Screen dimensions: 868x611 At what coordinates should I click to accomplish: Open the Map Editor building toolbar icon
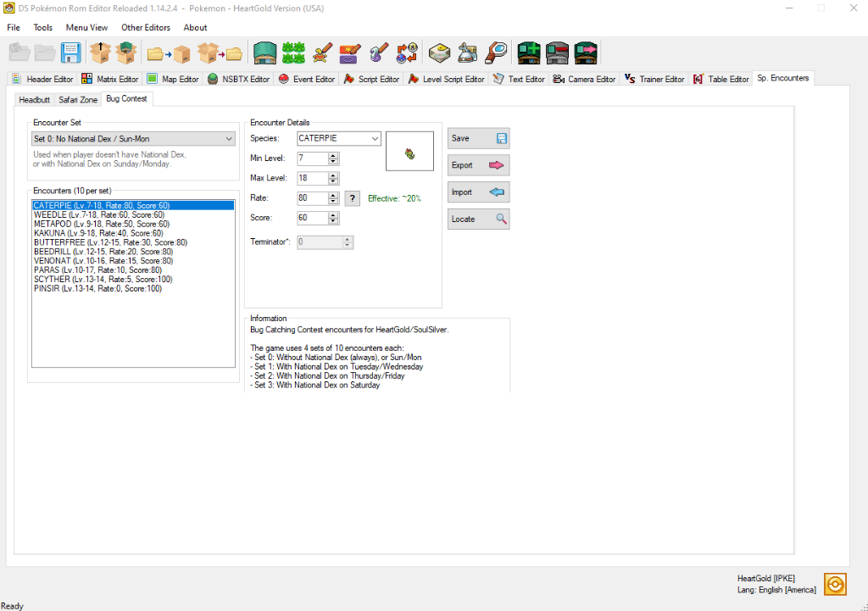click(264, 53)
